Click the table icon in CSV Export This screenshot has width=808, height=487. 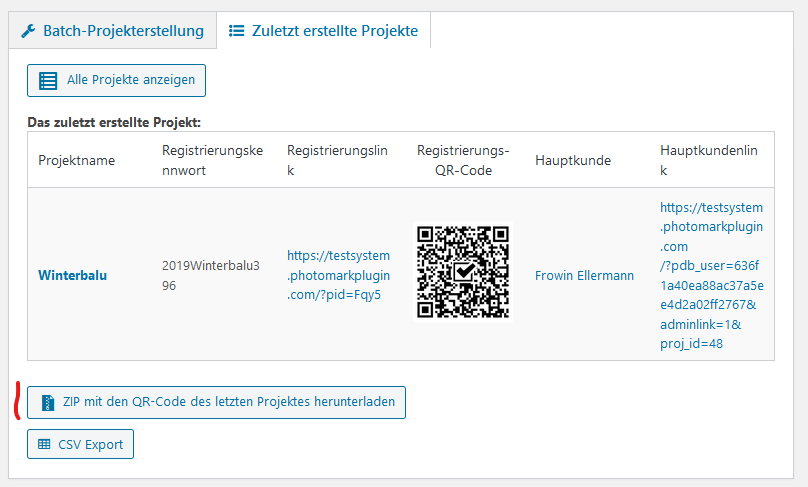[x=44, y=444]
